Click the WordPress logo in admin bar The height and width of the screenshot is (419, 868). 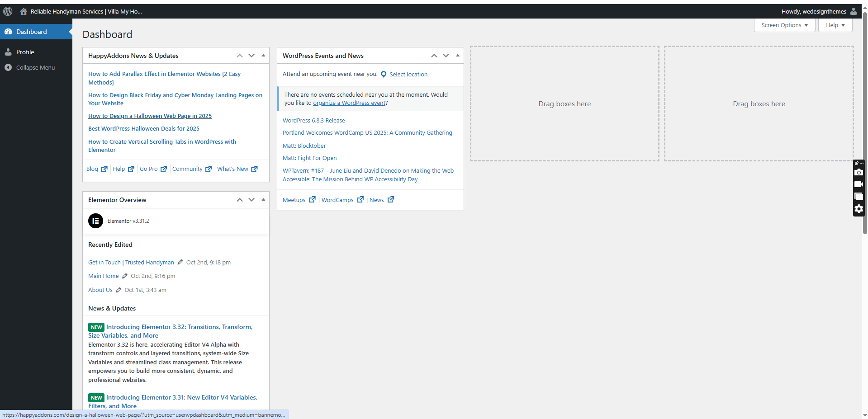click(8, 11)
